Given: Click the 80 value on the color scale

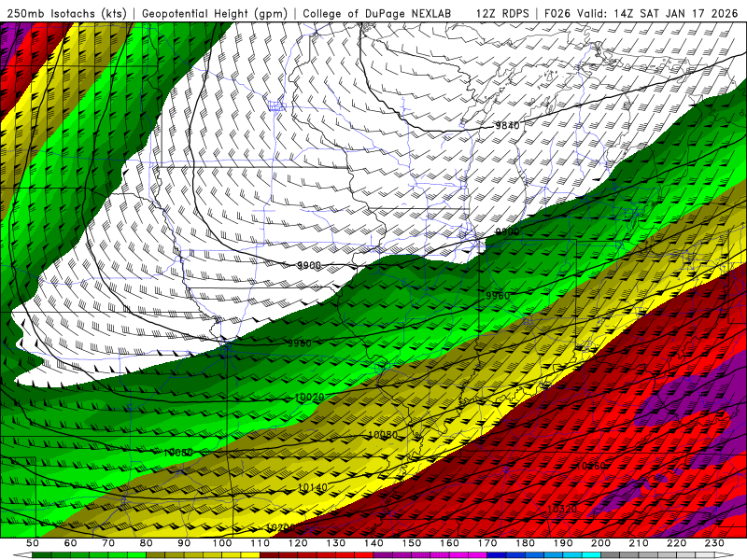Looking at the screenshot, I should (x=147, y=543).
